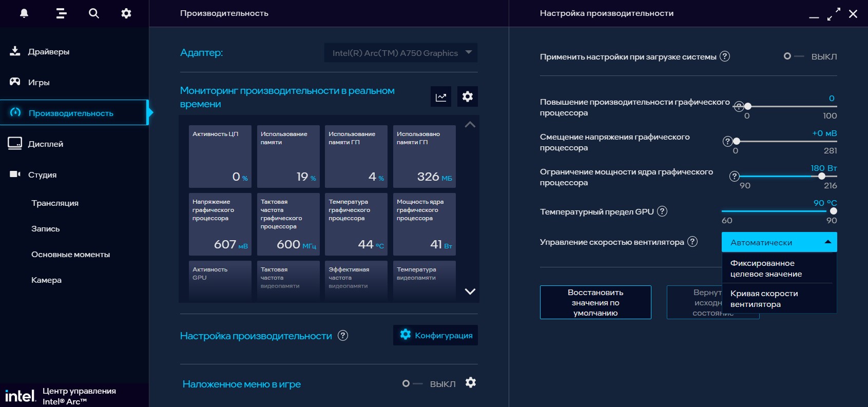Screen dimensions: 868x407
Task: Click the 180 Вт power limit value
Action: [824, 168]
